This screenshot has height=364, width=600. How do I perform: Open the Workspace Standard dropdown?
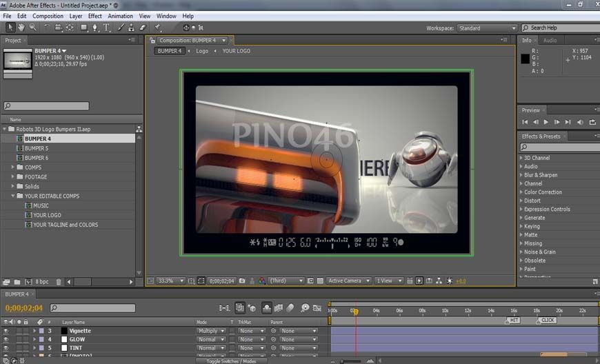487,28
